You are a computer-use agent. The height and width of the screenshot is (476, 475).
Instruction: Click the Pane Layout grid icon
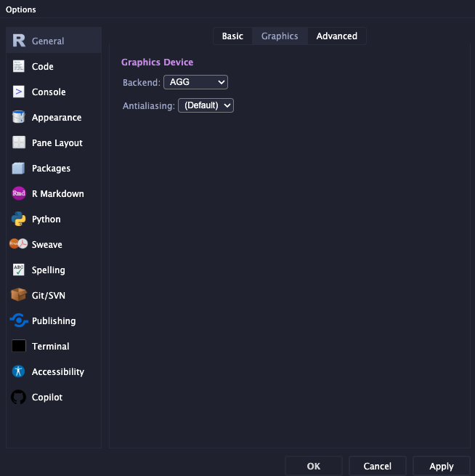tap(19, 143)
